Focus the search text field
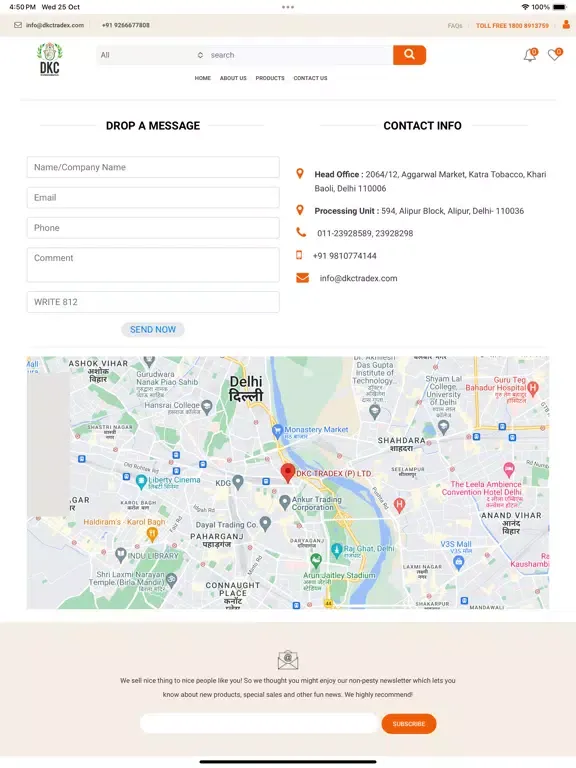Image resolution: width=576 pixels, height=768 pixels. (x=300, y=55)
